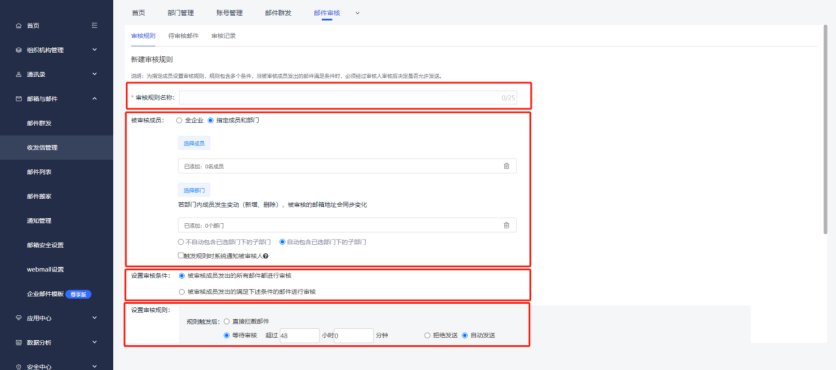Expand the 通讯录 sidebar menu chevron
Screen dimensions: 836x370
tap(94, 75)
